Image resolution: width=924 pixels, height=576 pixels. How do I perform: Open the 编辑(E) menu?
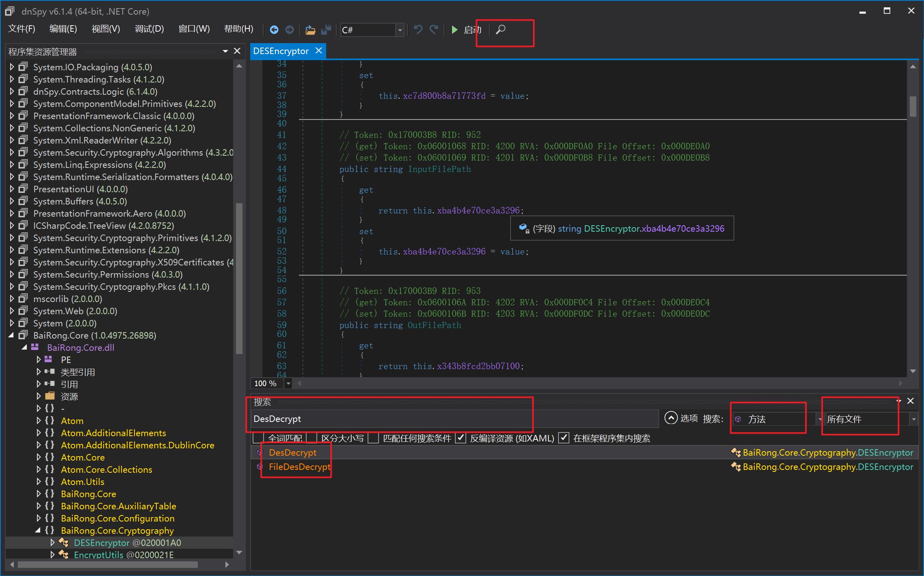click(x=63, y=29)
